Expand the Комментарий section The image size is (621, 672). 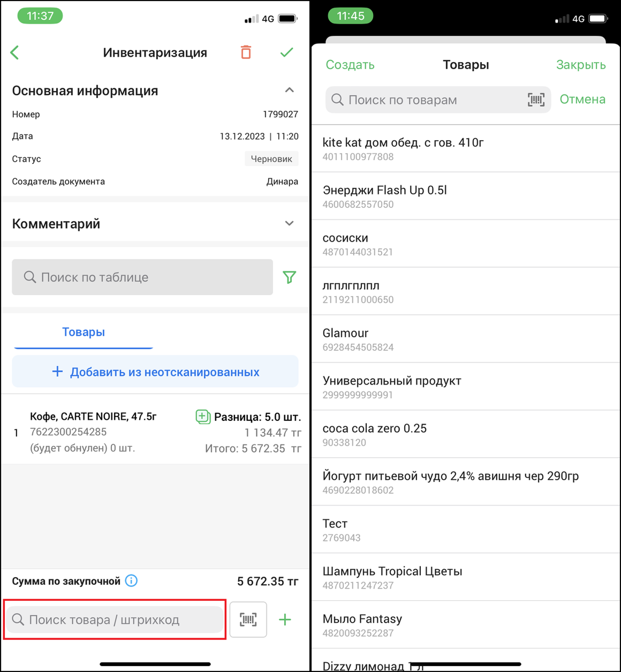(289, 223)
